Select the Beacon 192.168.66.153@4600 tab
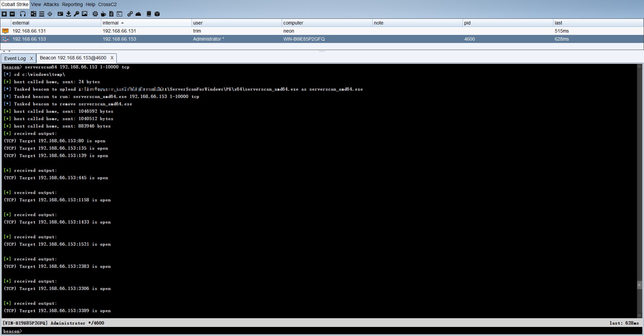This screenshot has height=336, width=644. (x=73, y=58)
